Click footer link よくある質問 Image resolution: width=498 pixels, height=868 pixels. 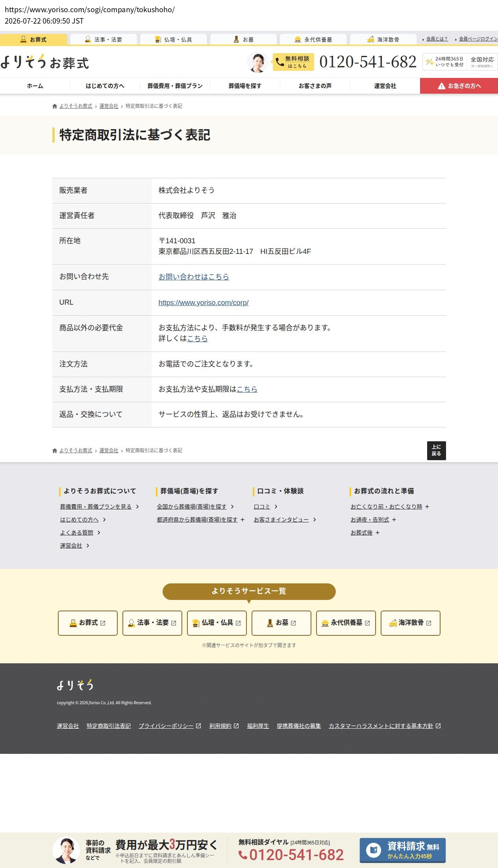tap(76, 533)
